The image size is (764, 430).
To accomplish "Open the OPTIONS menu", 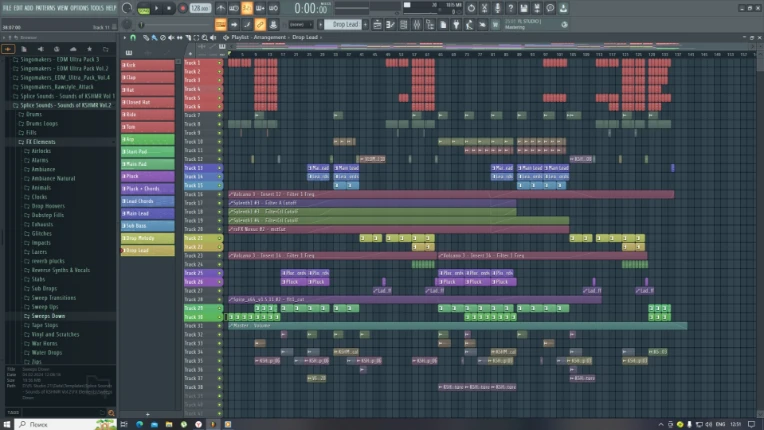I will [79, 8].
